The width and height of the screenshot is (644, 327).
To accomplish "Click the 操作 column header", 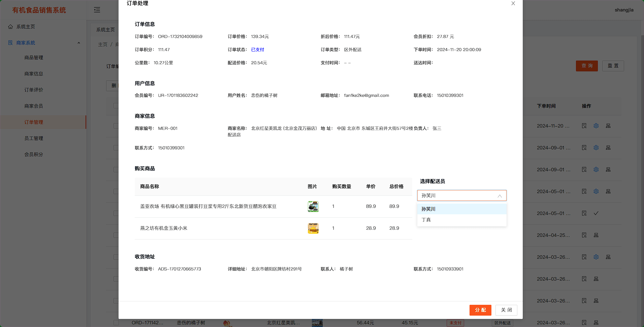I will click(x=586, y=106).
